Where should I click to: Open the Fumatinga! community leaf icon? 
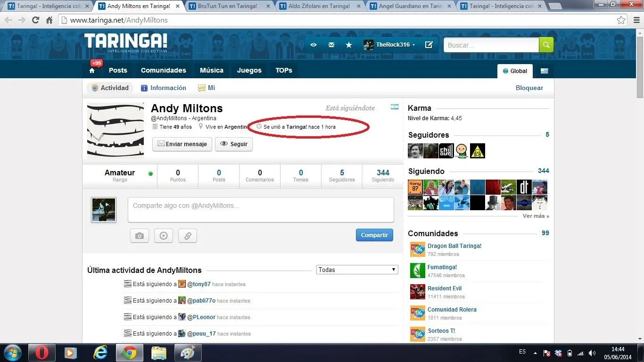417,271
